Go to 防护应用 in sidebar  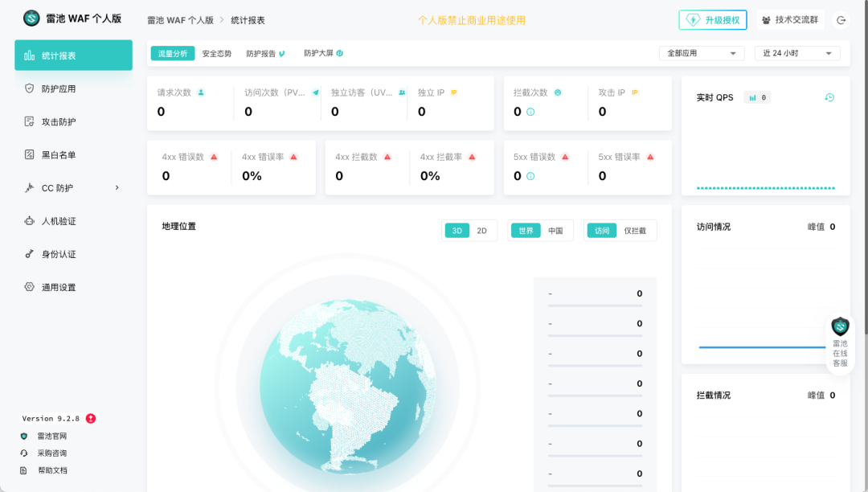[73, 88]
